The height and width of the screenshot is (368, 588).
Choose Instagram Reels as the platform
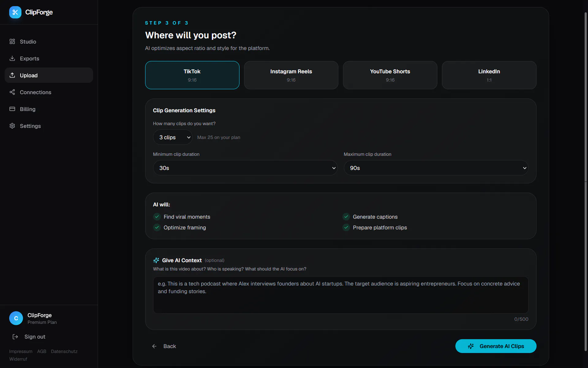coord(291,75)
